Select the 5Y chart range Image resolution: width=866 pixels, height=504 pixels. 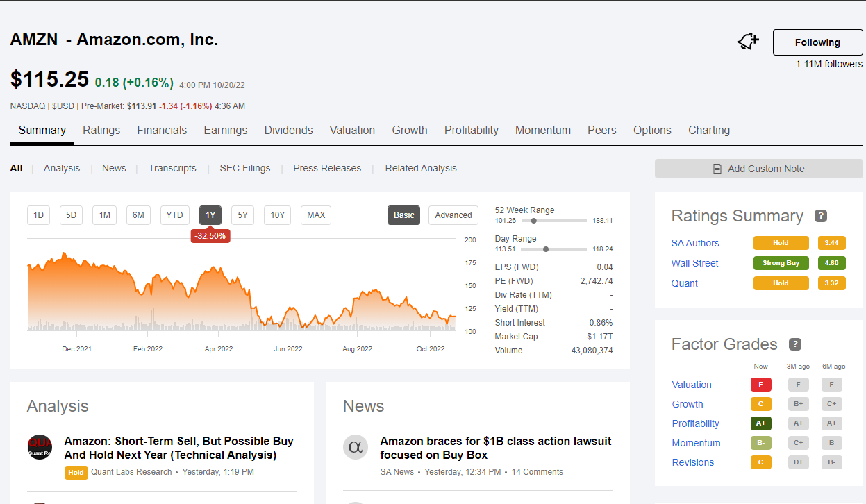242,215
